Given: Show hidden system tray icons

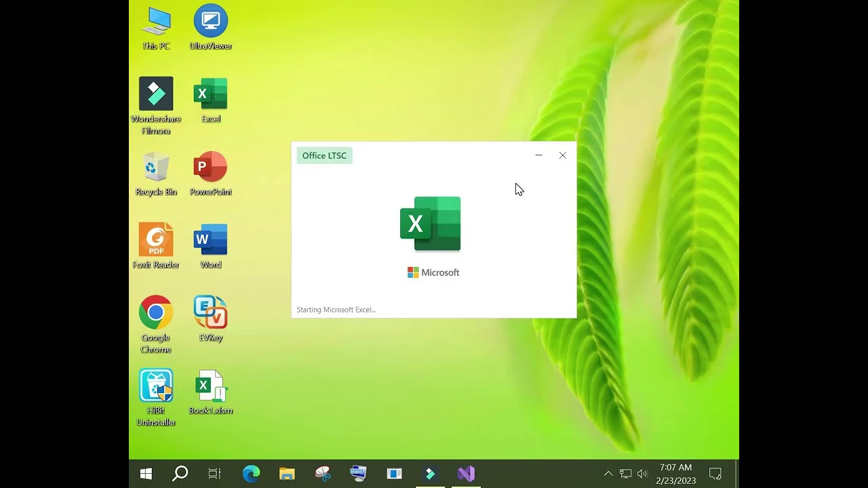Looking at the screenshot, I should point(608,474).
